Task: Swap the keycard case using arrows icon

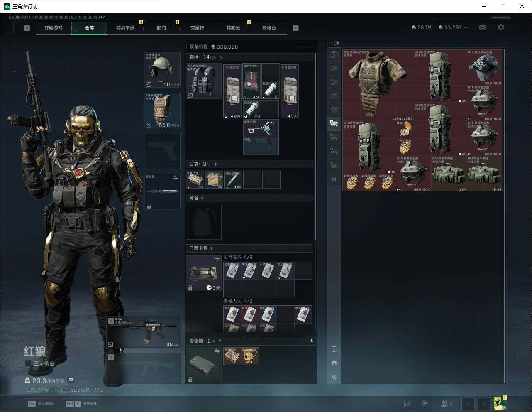Action: click(x=217, y=259)
